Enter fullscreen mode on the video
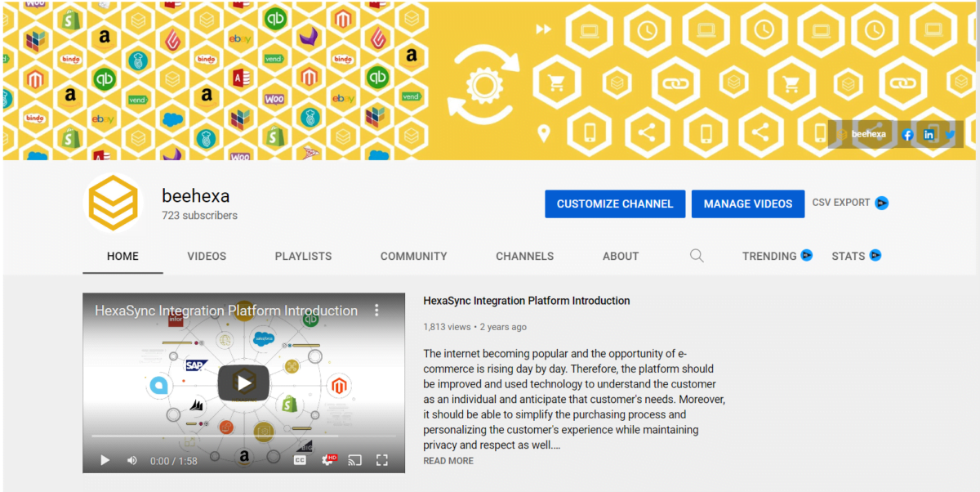980x492 pixels. pos(381,460)
